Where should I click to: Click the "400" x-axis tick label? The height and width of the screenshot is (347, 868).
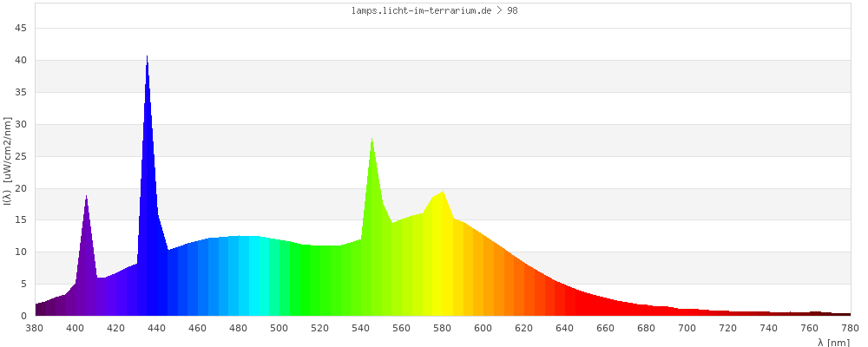(x=76, y=328)
